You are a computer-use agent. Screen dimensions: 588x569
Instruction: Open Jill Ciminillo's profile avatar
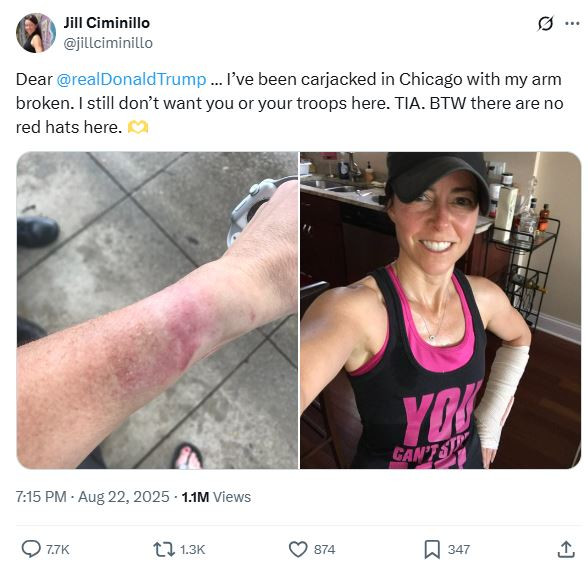pyautogui.click(x=36, y=33)
